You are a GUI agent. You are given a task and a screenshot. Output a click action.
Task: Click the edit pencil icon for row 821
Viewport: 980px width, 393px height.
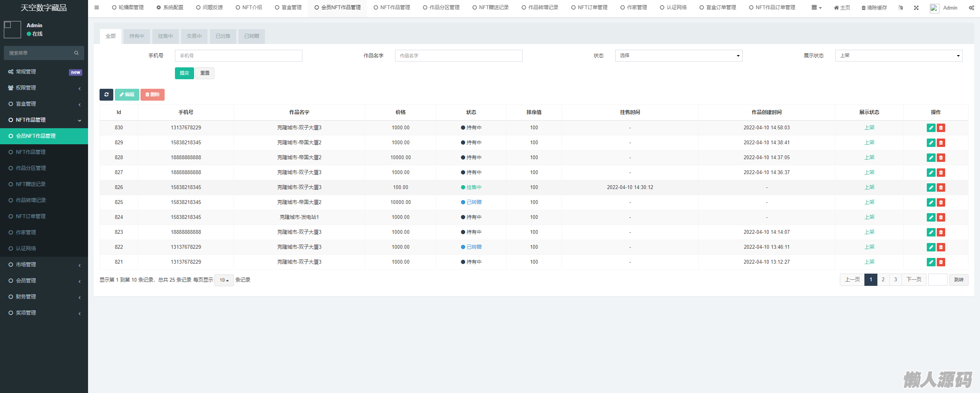(931, 262)
